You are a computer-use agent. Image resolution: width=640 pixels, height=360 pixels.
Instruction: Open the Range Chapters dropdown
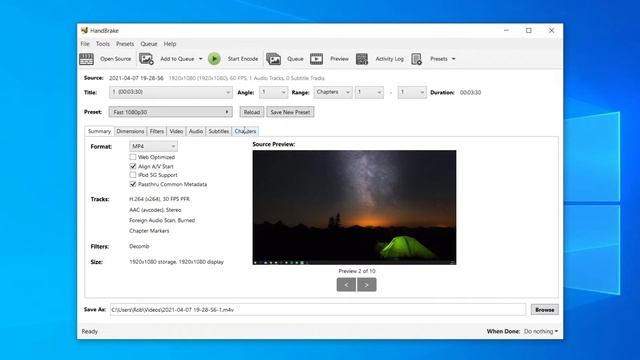(333, 92)
